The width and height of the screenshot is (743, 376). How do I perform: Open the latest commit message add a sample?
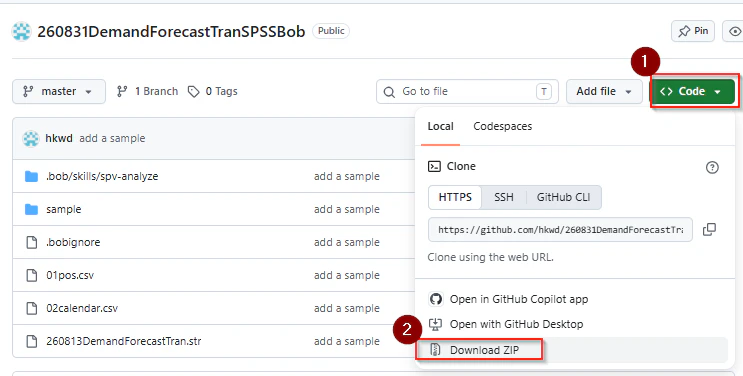click(x=112, y=138)
